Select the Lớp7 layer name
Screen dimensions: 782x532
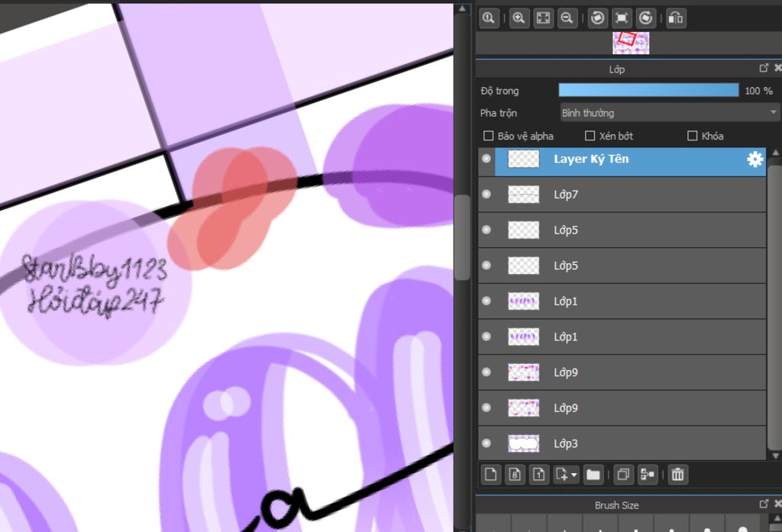[x=566, y=195]
